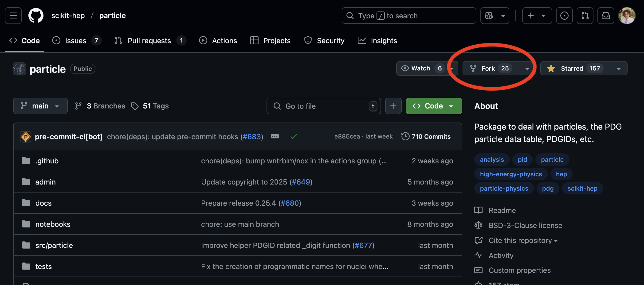Click the Go to file search field
644x285 pixels.
(x=324, y=106)
